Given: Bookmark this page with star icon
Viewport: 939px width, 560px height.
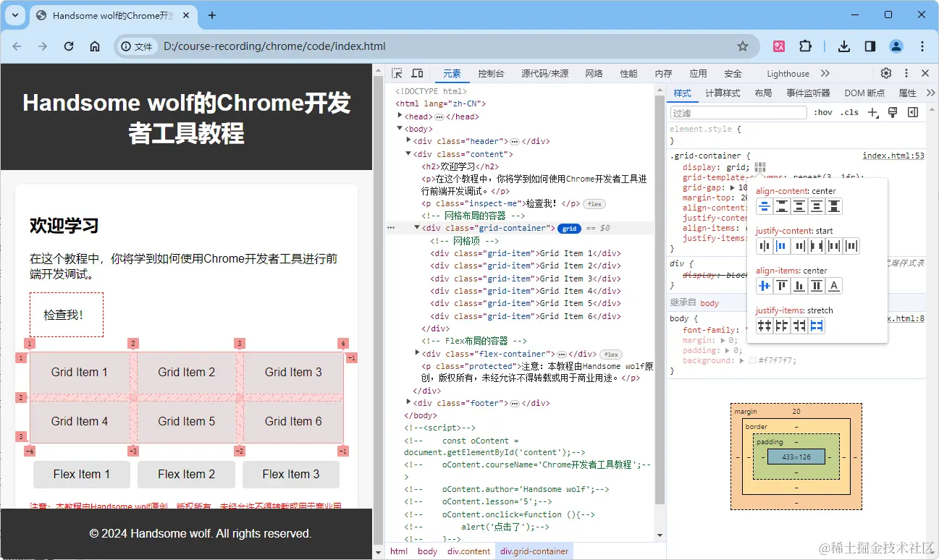Looking at the screenshot, I should click(743, 46).
